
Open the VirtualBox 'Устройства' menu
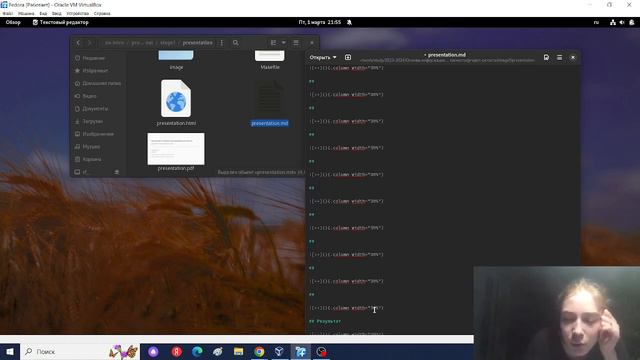point(78,13)
